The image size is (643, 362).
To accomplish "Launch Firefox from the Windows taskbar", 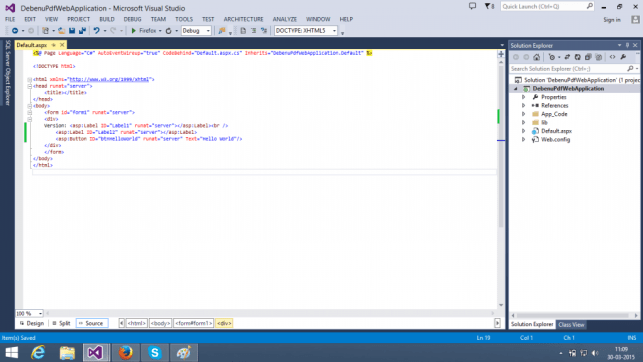I will (x=126, y=353).
